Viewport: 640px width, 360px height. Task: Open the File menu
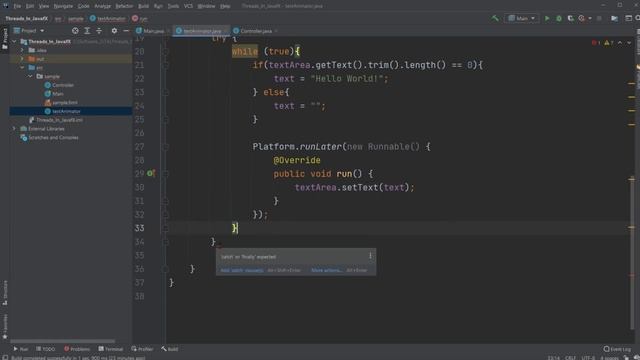coord(17,6)
